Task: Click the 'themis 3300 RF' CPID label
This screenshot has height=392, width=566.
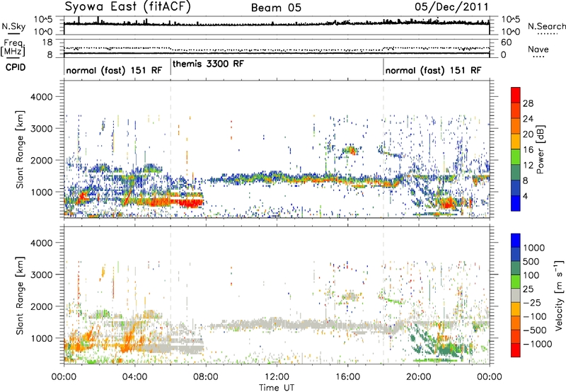Action: coord(208,64)
